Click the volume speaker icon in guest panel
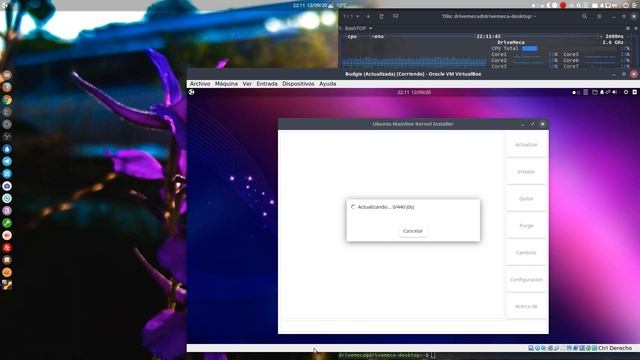This screenshot has width=640, height=360. coord(615,92)
